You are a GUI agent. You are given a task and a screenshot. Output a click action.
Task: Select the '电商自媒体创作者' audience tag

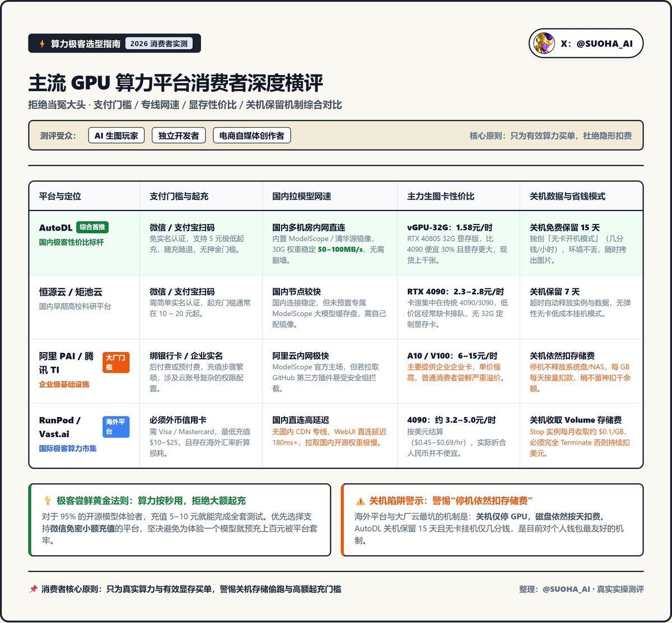(x=252, y=135)
